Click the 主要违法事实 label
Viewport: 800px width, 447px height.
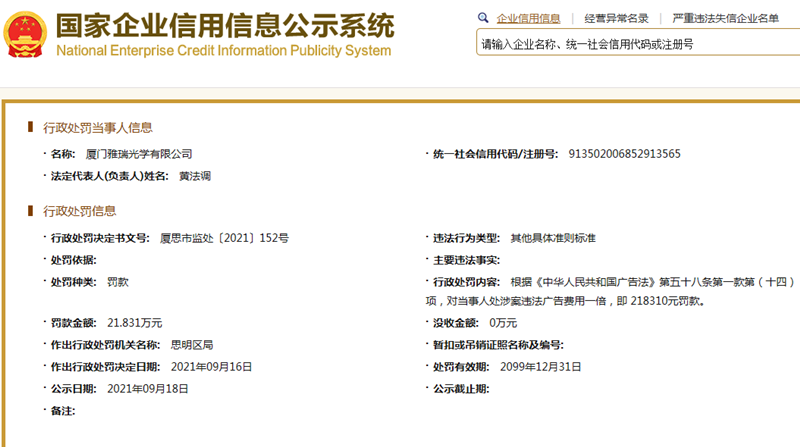click(466, 260)
